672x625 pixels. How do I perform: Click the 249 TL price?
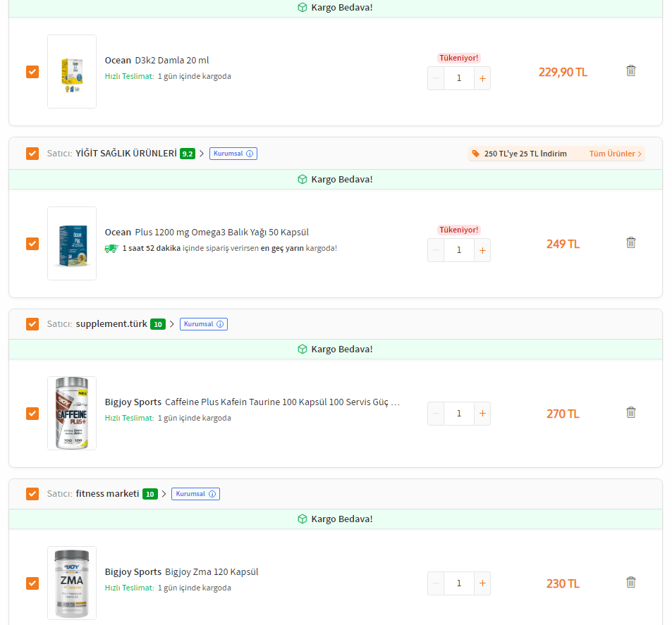(563, 245)
